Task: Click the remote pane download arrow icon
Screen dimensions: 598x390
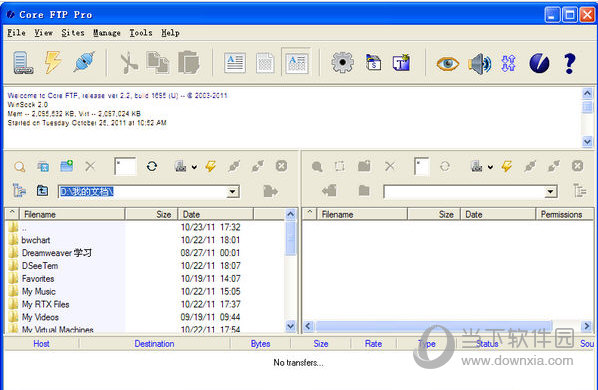Action: pyautogui.click(x=329, y=190)
